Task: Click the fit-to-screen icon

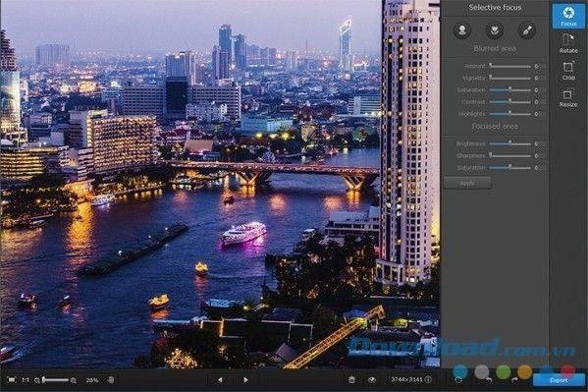Action: [12, 380]
